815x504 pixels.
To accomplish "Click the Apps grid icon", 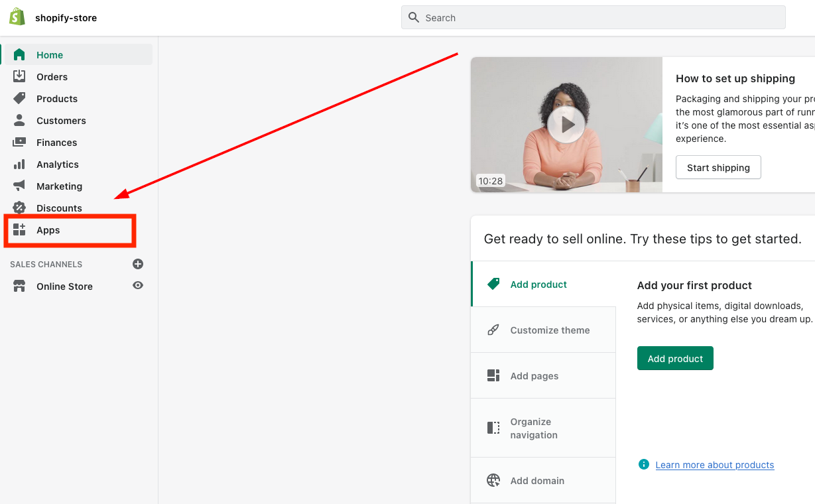I will click(19, 230).
